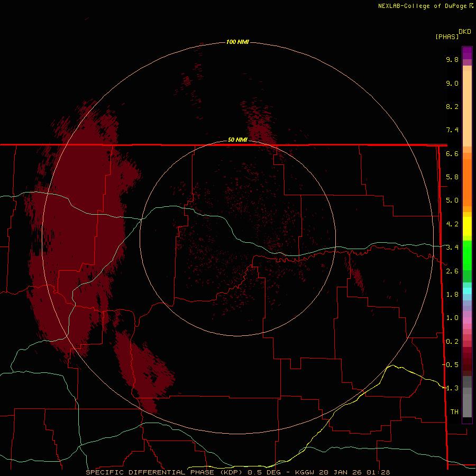Pick the 8.2 scale value
The height and width of the screenshot is (476, 476).
pos(452,106)
